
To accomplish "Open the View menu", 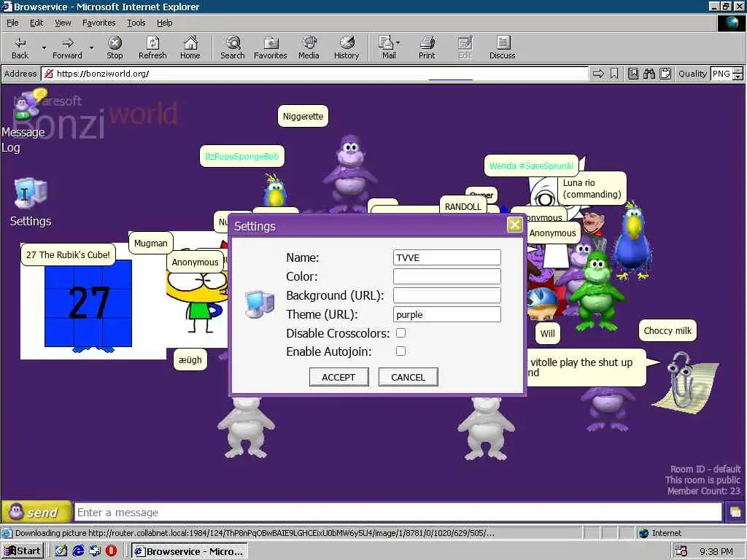I will click(x=63, y=23).
